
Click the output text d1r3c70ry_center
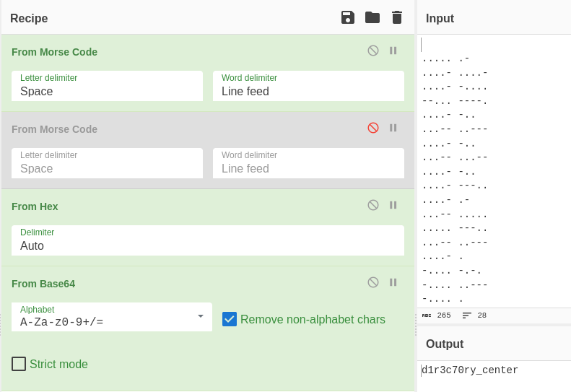click(471, 370)
